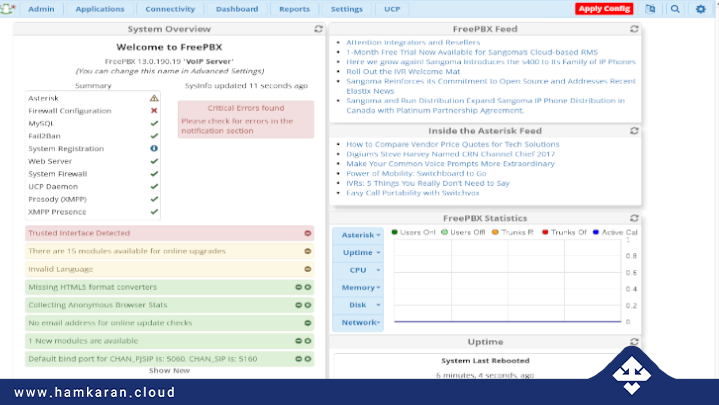The image size is (719, 405).
Task: Click the Critical Errors found alert box
Action: (246, 119)
